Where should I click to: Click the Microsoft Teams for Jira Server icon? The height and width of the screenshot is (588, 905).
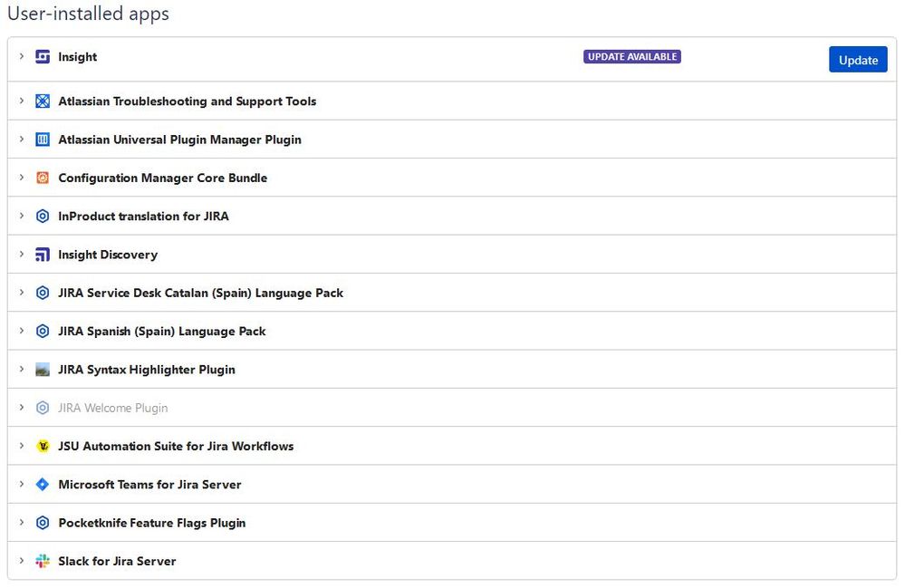(x=43, y=484)
